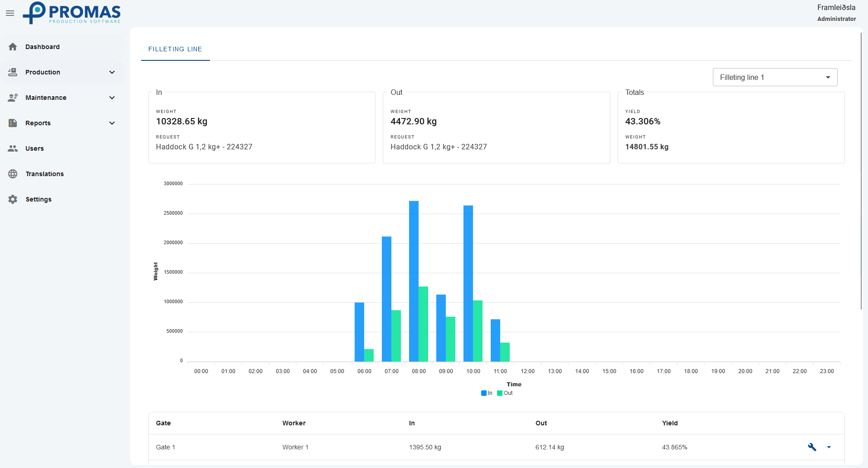The image size is (868, 468).
Task: Select the Filleting Line tab
Action: pos(175,49)
